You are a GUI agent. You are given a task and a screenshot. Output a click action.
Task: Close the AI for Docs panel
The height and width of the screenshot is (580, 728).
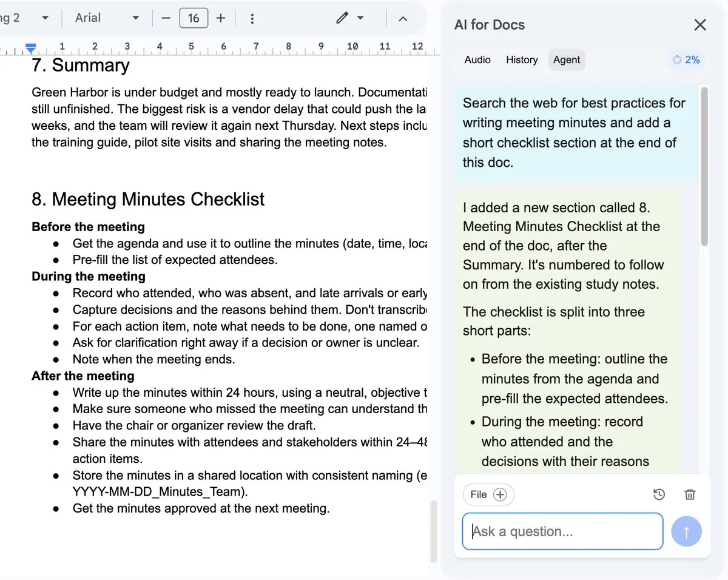pos(700,25)
